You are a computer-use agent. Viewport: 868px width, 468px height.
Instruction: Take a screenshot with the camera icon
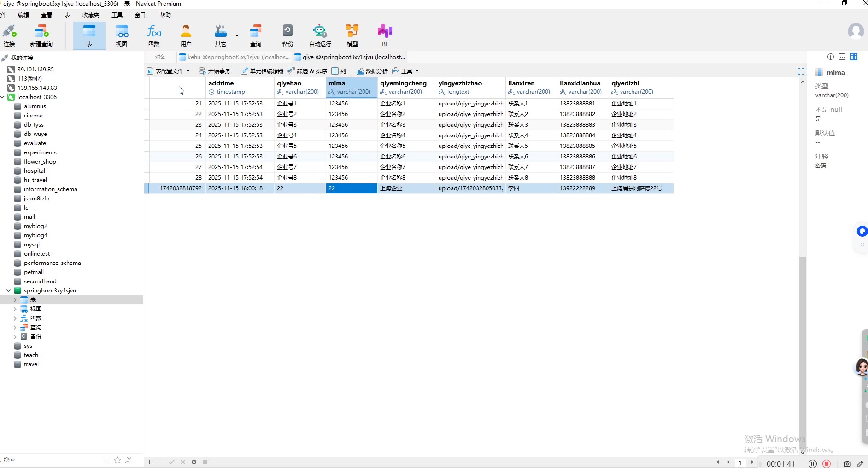tap(847, 464)
